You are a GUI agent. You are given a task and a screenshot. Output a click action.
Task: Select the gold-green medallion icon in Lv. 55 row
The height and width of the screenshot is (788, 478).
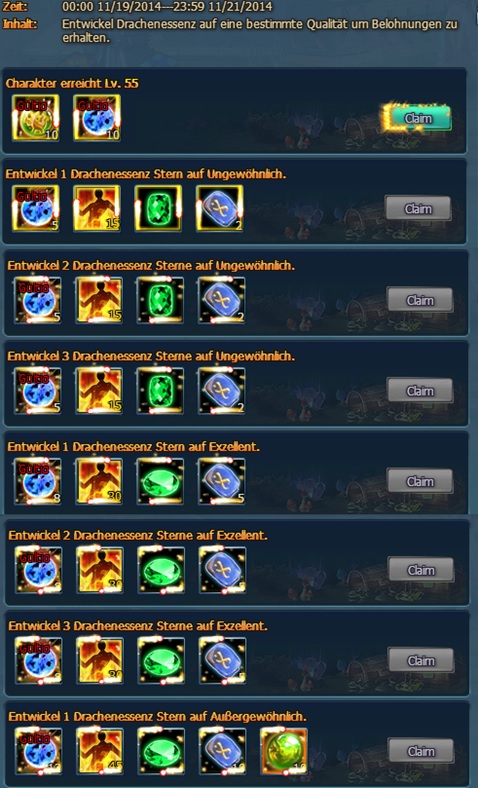36,118
